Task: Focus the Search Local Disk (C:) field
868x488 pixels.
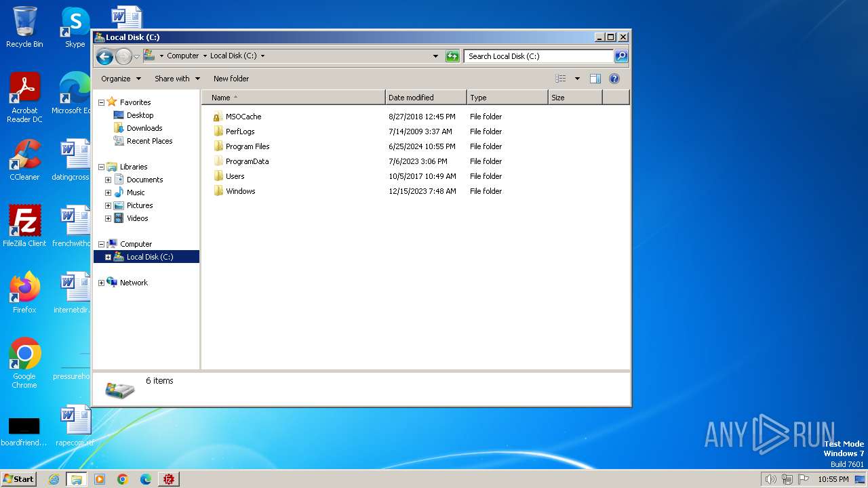Action: tap(539, 56)
